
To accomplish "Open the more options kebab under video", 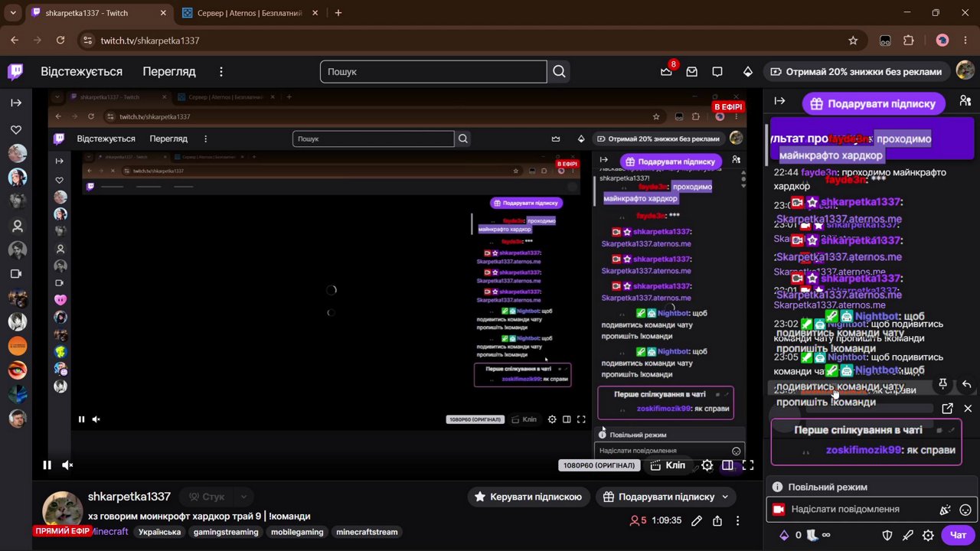I will click(x=737, y=520).
